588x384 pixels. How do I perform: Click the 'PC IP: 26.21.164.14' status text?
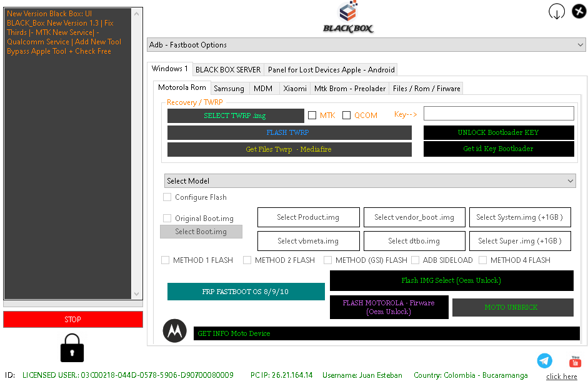pos(281,375)
